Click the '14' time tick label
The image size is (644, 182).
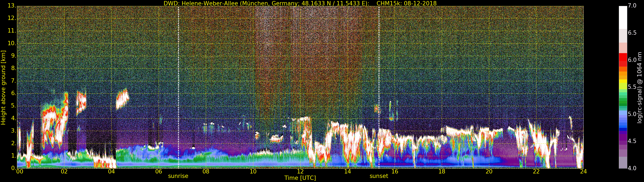pyautogui.click(x=348, y=172)
